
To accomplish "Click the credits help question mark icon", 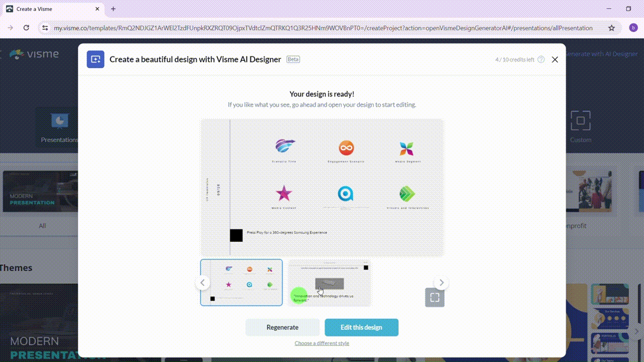I will [541, 59].
